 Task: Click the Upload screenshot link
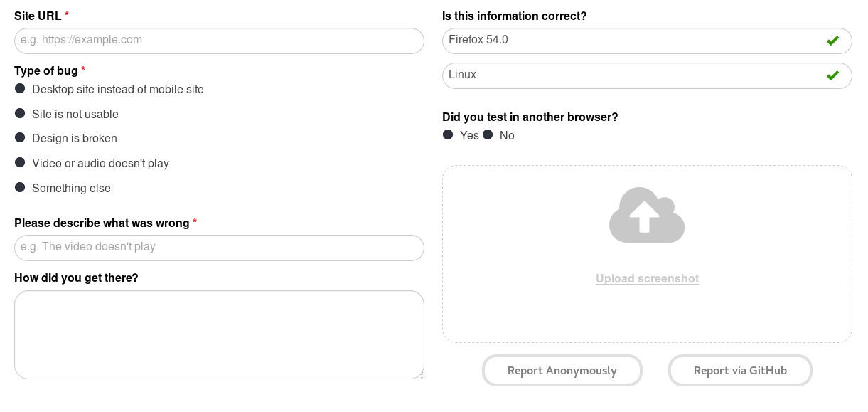(647, 278)
